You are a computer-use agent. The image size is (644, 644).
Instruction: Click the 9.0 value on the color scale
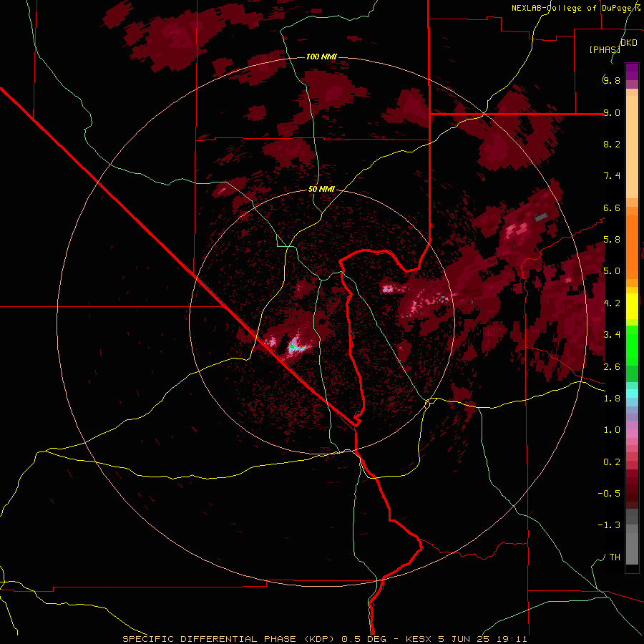tap(612, 112)
